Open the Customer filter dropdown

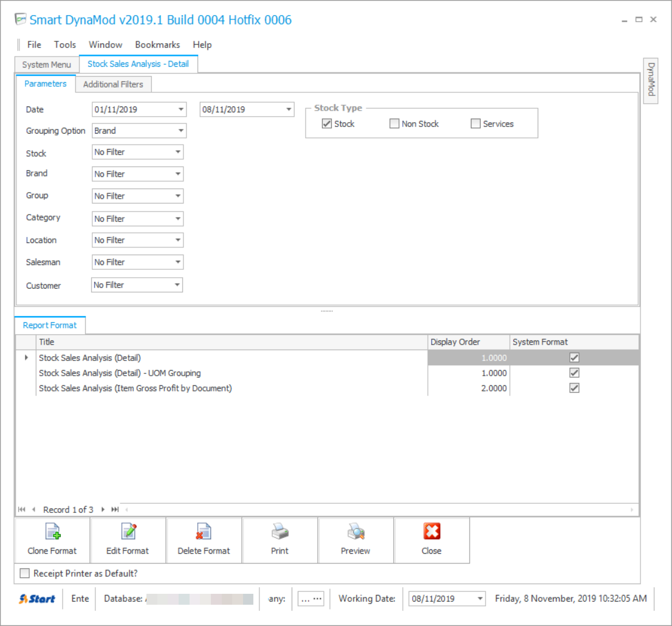click(177, 284)
